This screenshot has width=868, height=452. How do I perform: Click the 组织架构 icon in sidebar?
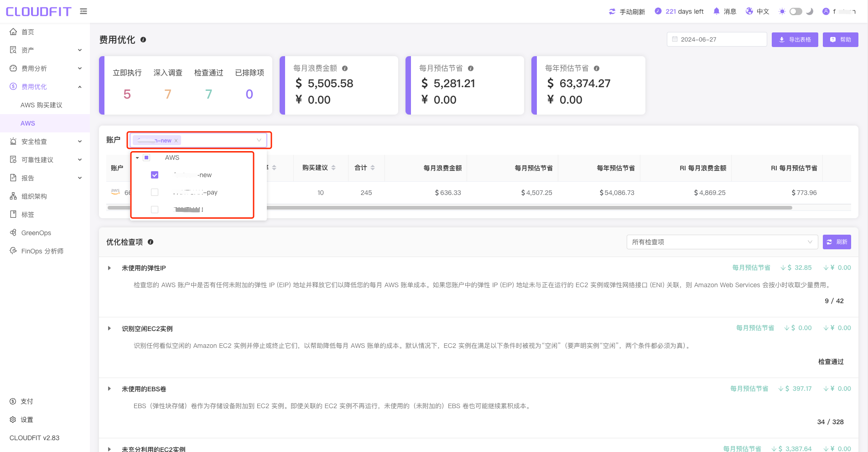(x=13, y=196)
